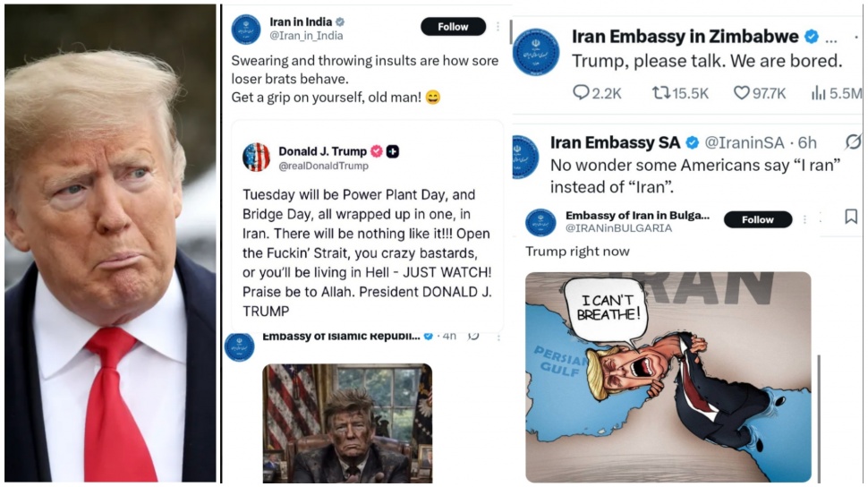This screenshot has width=868, height=487.
Task: Click the plus badge beside Donald J. Trump
Action: tap(393, 151)
